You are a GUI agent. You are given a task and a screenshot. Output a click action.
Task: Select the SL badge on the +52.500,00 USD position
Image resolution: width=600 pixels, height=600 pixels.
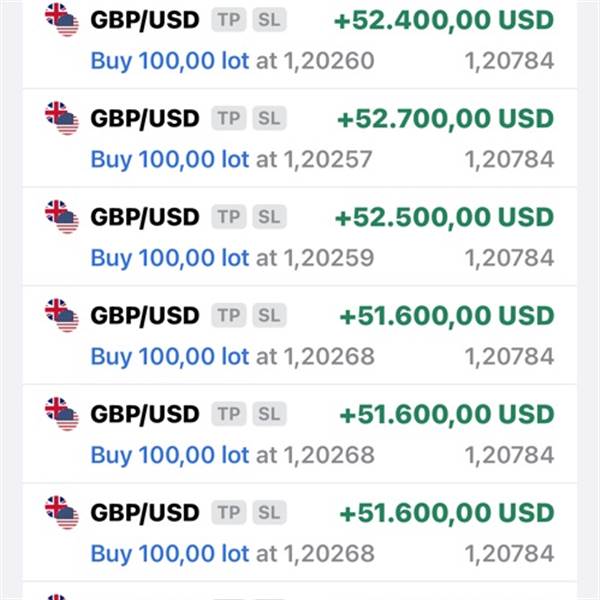click(269, 217)
